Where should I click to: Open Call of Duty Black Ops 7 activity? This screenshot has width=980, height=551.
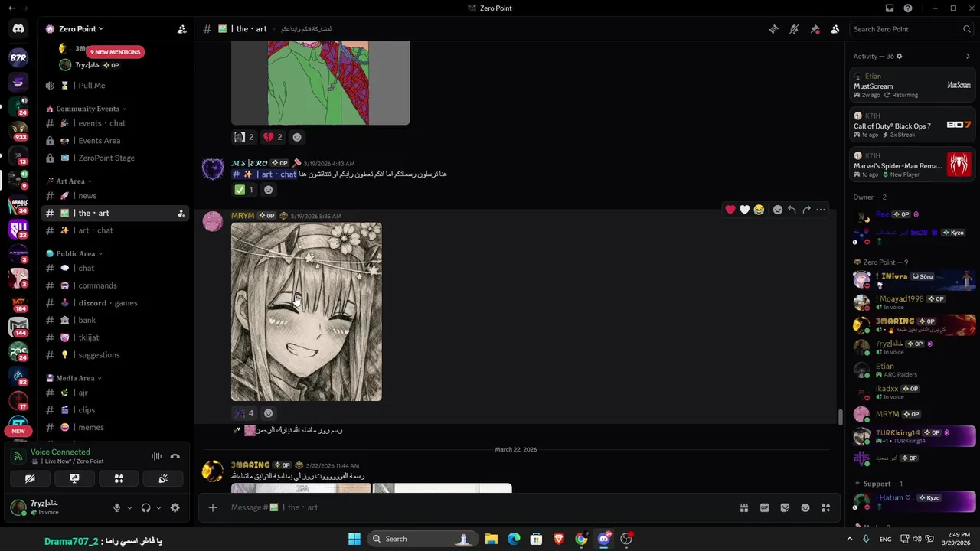[x=913, y=125]
